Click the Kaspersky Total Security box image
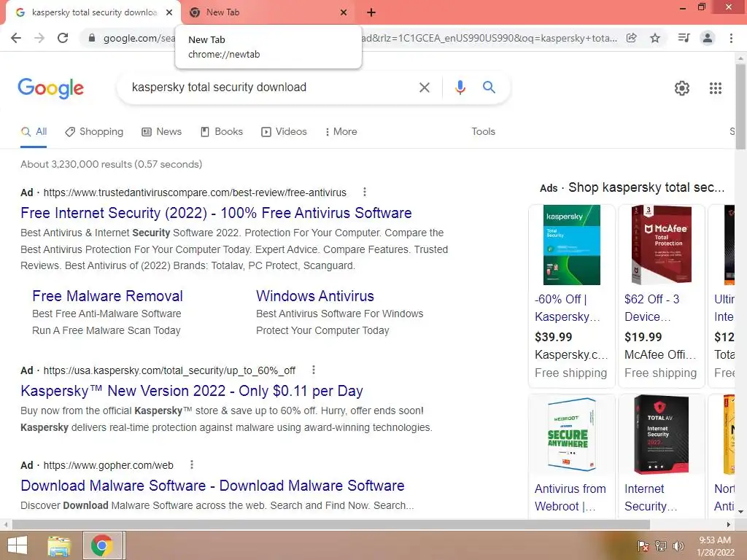Viewport: 747px width, 560px height. pos(572,245)
